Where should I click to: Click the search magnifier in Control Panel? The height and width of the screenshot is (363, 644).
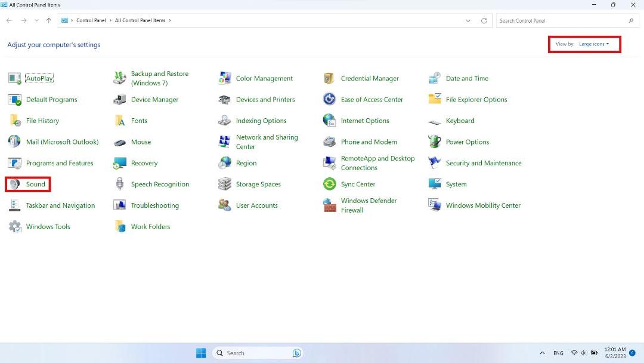pyautogui.click(x=631, y=20)
